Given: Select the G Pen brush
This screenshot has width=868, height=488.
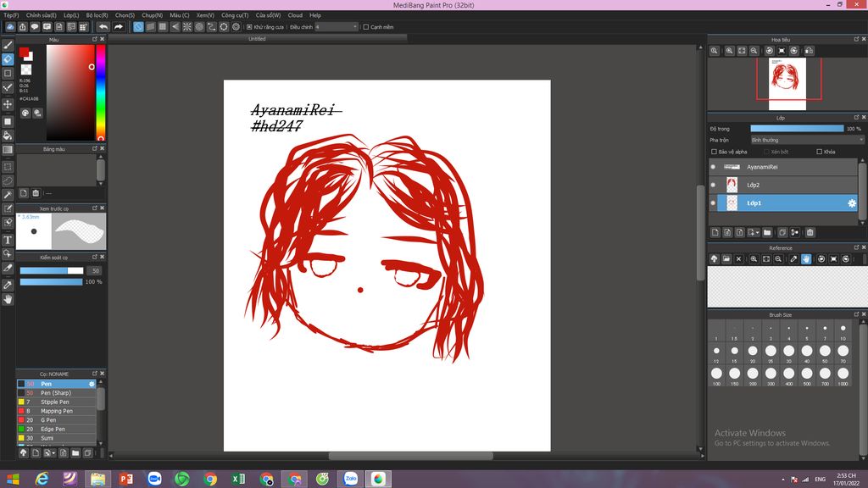Looking at the screenshot, I should 57,420.
